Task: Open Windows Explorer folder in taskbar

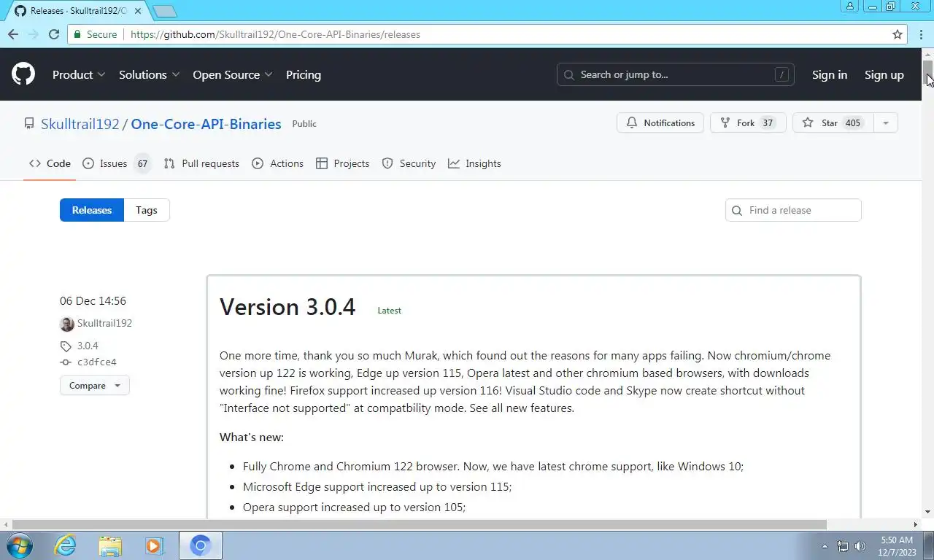Action: coord(110,545)
